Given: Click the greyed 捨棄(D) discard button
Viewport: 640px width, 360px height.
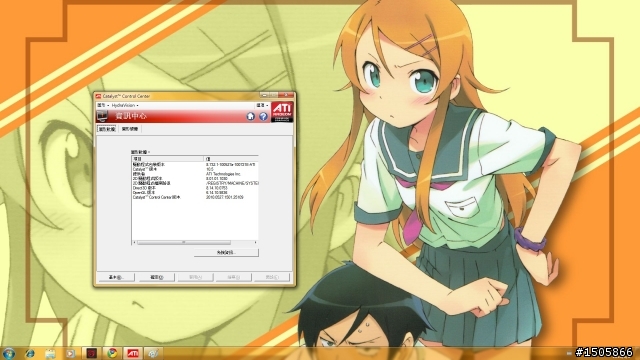Looking at the screenshot, I should click(233, 277).
